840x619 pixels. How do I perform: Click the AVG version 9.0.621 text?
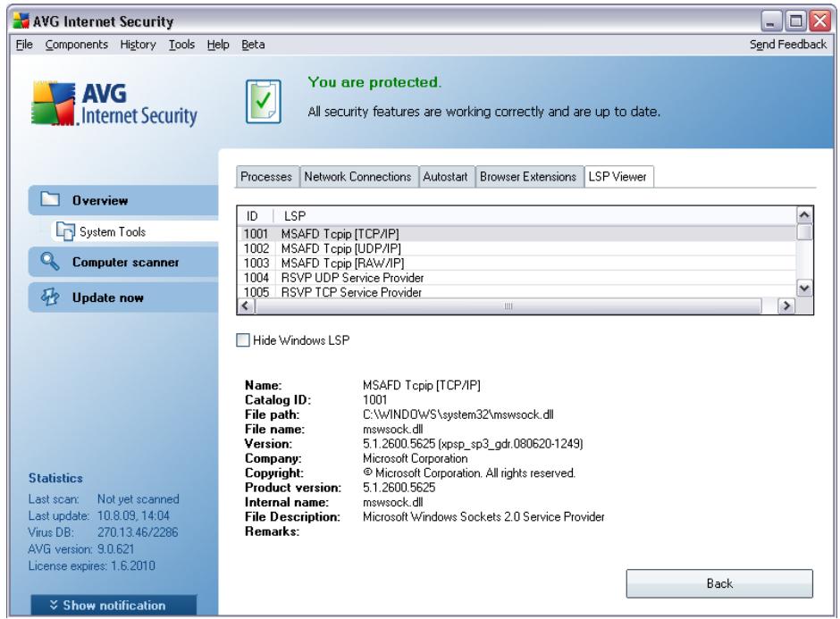(81, 548)
